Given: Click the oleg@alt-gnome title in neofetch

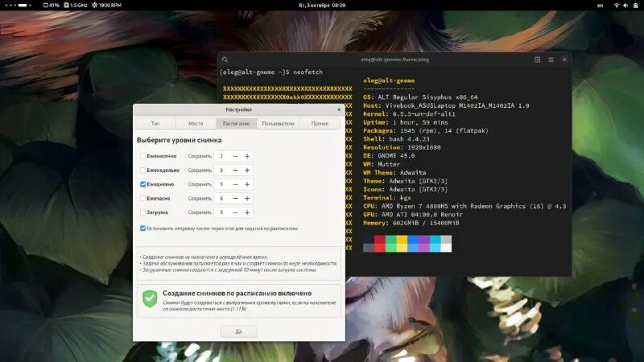Looking at the screenshot, I should click(x=389, y=80).
